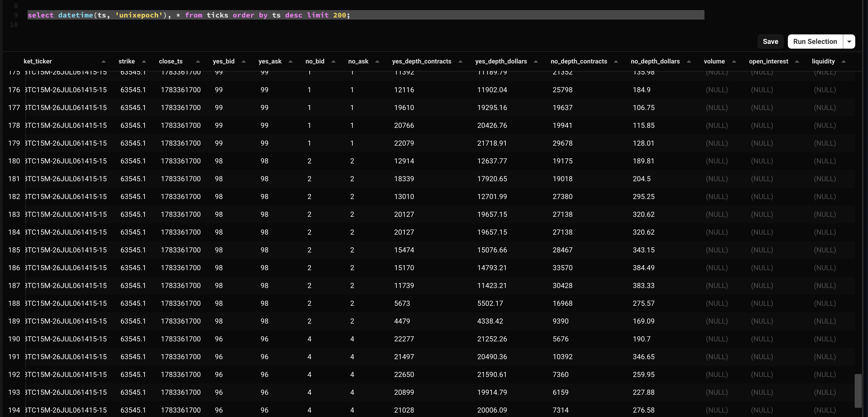Sort by liquidity column arrow
The image size is (868, 417).
coord(843,61)
